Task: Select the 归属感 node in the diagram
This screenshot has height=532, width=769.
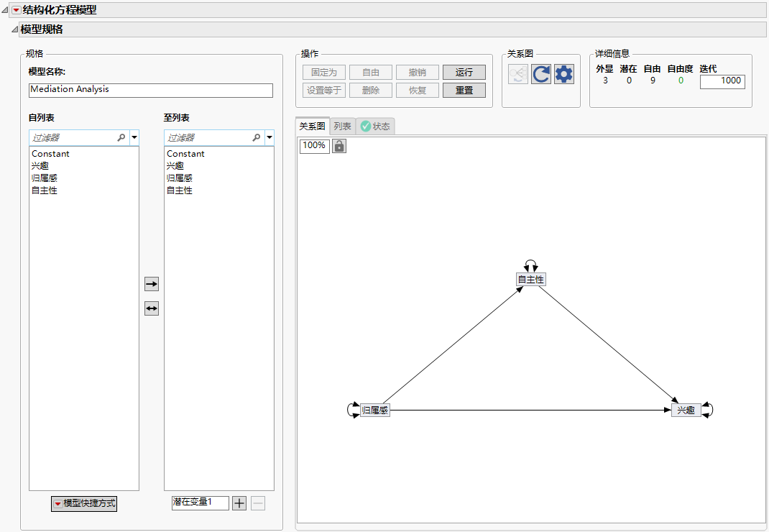Action: [x=374, y=411]
